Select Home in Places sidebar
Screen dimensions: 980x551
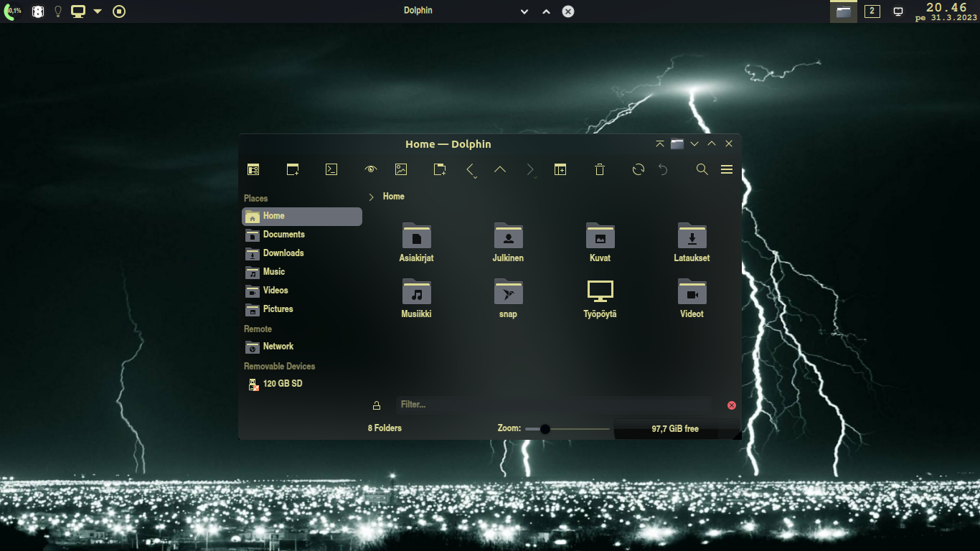click(x=302, y=216)
